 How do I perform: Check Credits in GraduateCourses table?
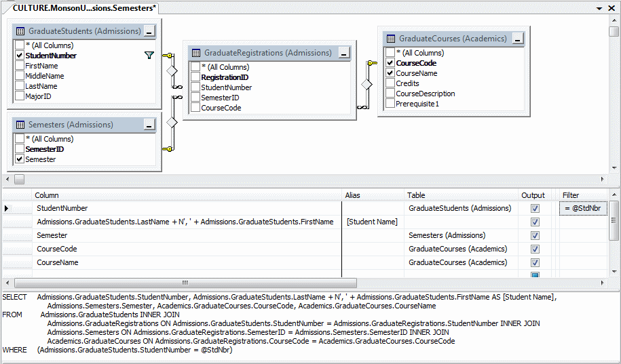coord(390,83)
